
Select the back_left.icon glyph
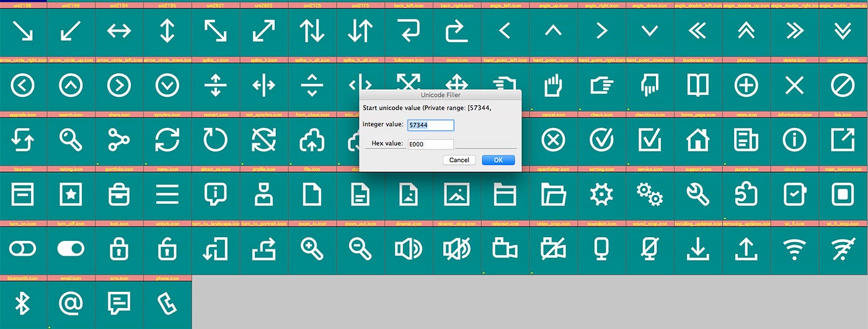tap(409, 31)
